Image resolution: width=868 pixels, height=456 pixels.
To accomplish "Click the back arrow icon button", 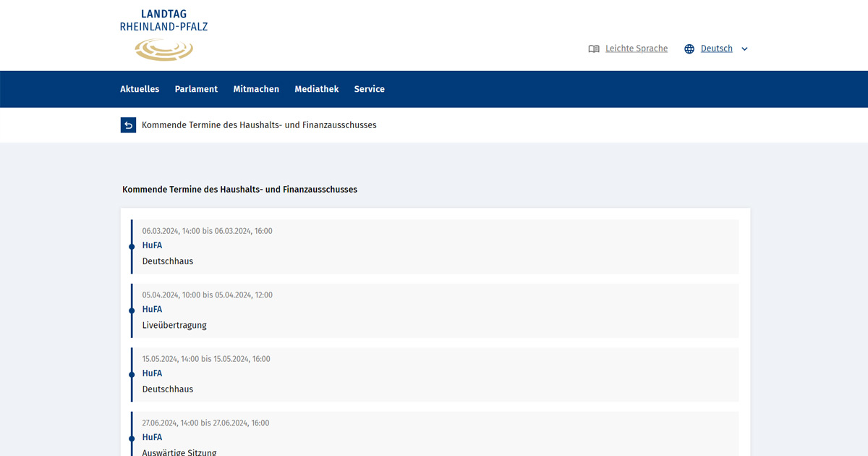I will [x=128, y=125].
